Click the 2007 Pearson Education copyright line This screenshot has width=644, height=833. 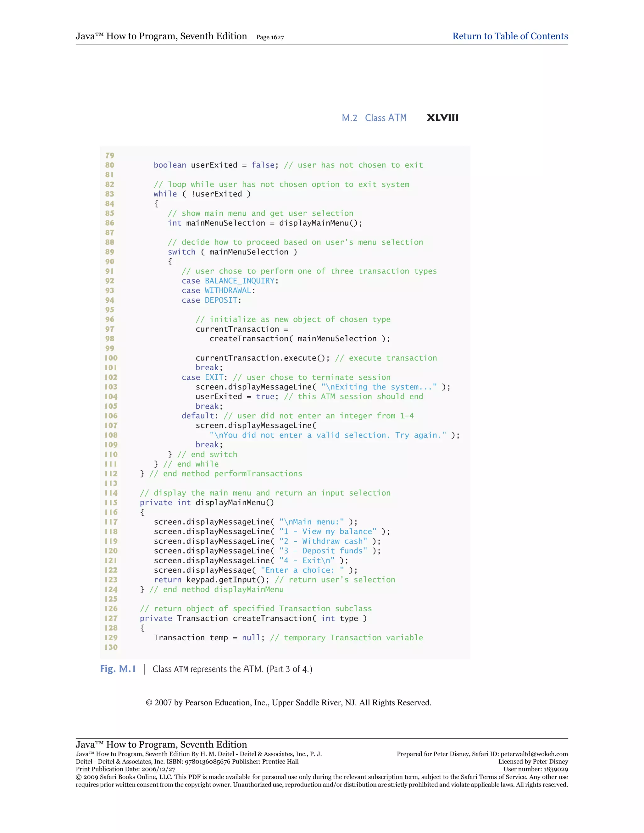[288, 703]
